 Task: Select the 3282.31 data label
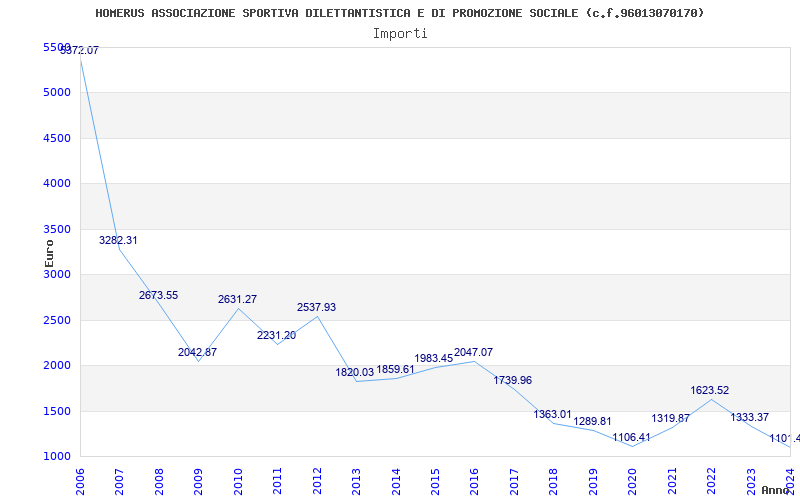(x=118, y=240)
